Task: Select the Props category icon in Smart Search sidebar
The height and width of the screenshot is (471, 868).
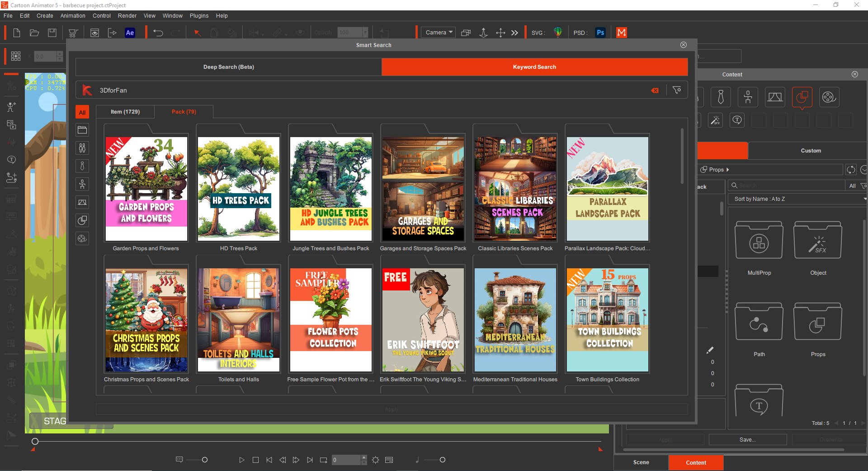Action: (82, 220)
